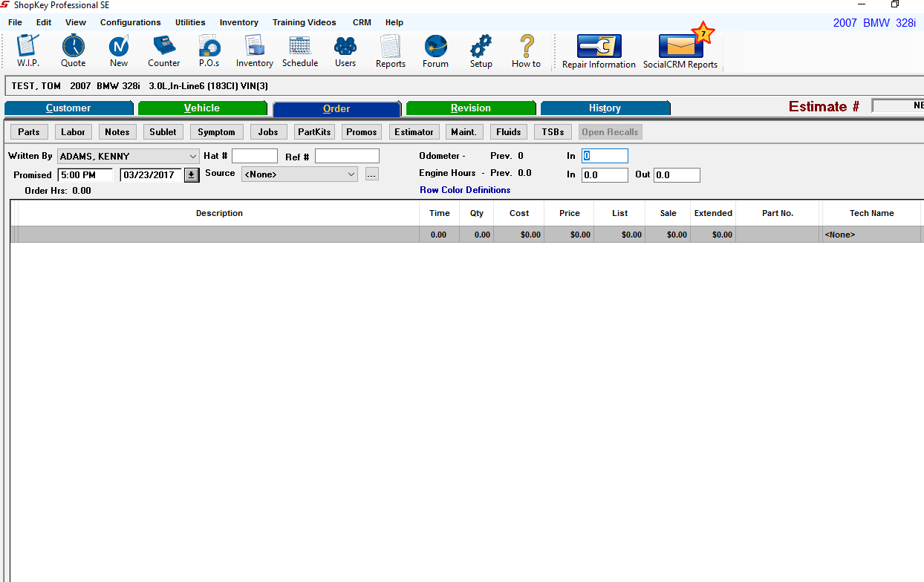Viewport: 924px width, 582px height.
Task: Click the Labor button
Action: (73, 132)
